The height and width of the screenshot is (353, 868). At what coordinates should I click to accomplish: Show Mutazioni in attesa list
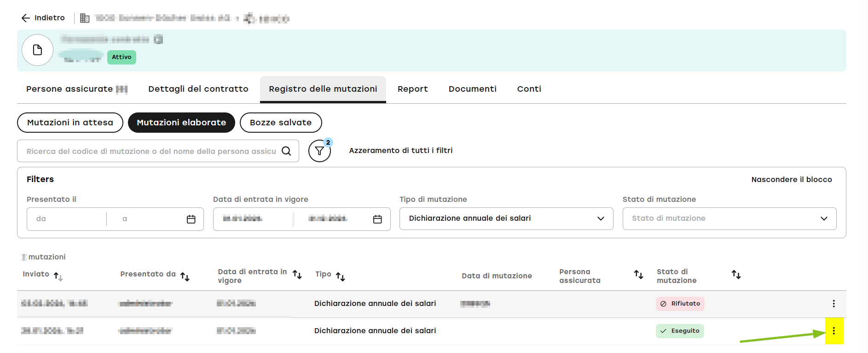point(70,123)
